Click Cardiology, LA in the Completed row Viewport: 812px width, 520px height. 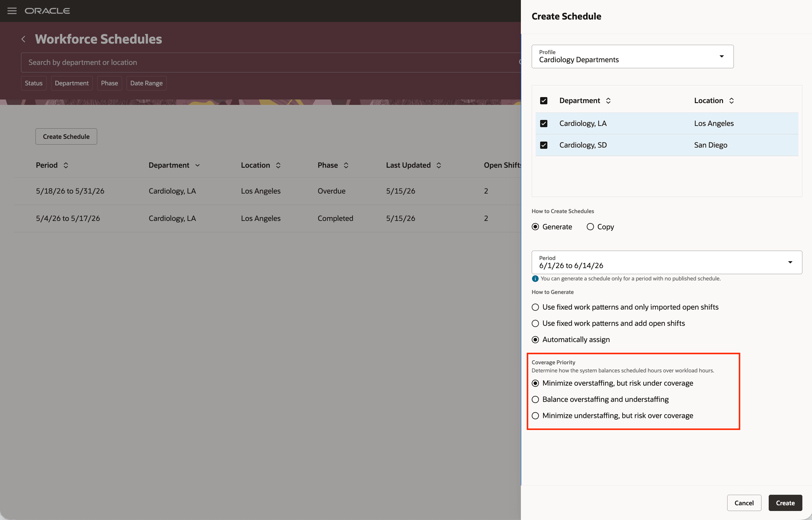pyautogui.click(x=172, y=219)
